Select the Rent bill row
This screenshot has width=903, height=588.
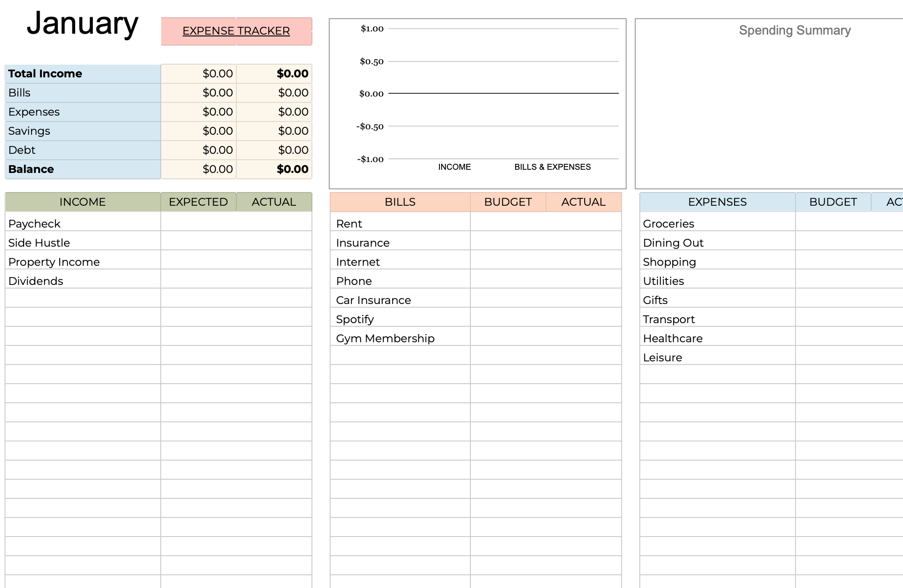348,223
